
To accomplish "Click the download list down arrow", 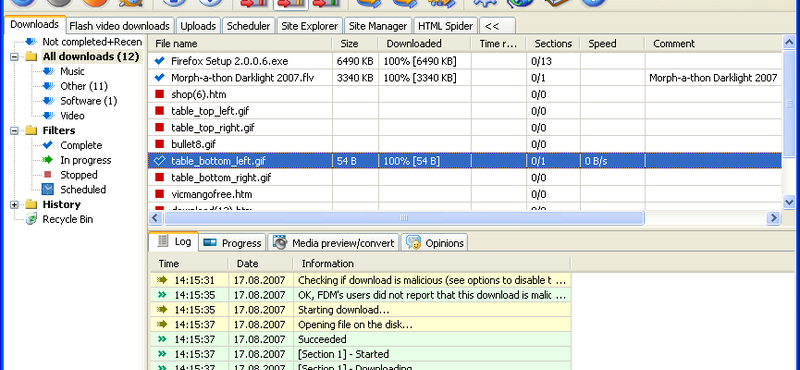I will point(789,202).
